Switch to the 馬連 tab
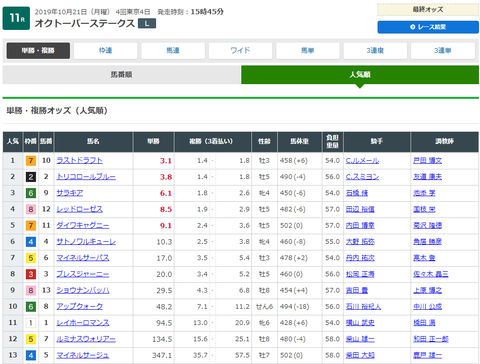This screenshot has width=480, height=364. point(173,51)
